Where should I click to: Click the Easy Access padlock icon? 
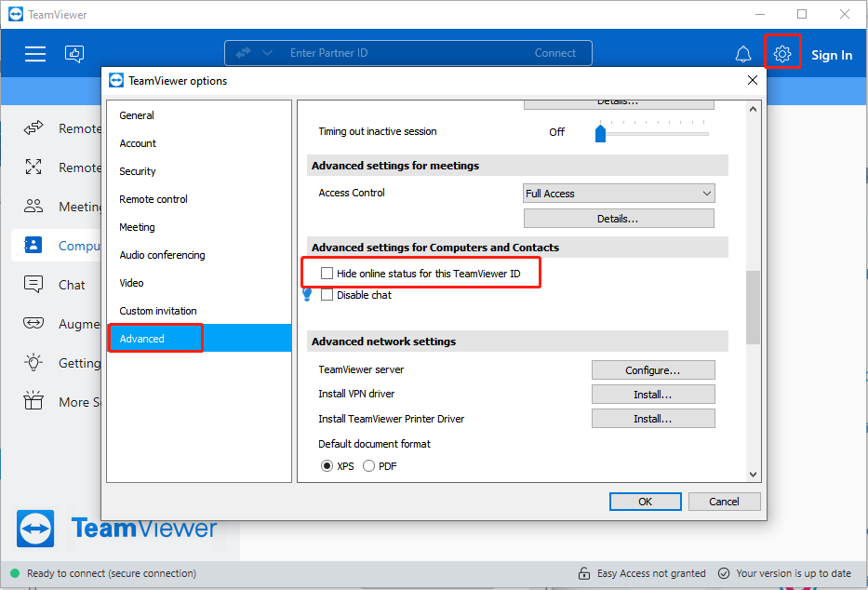584,573
